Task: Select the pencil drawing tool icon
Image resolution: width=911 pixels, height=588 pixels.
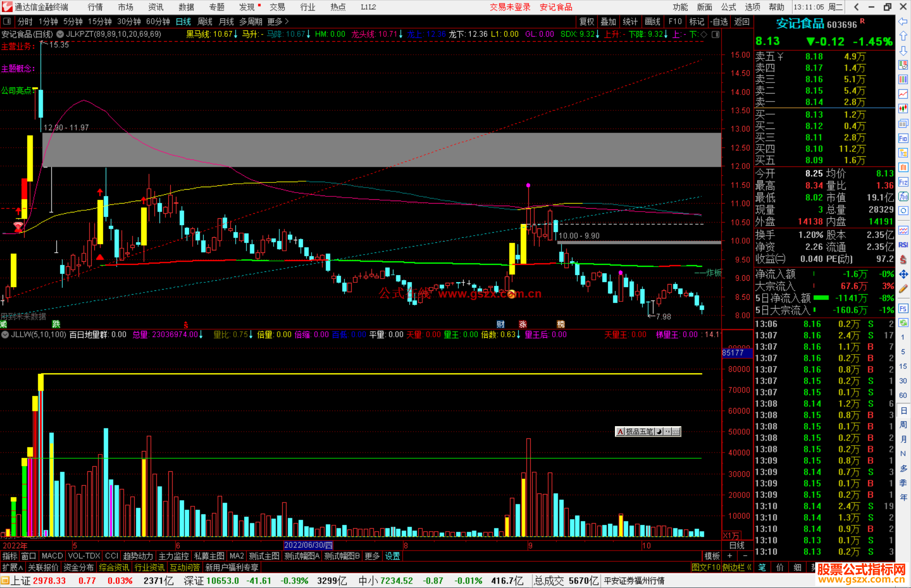Action: (x=903, y=289)
